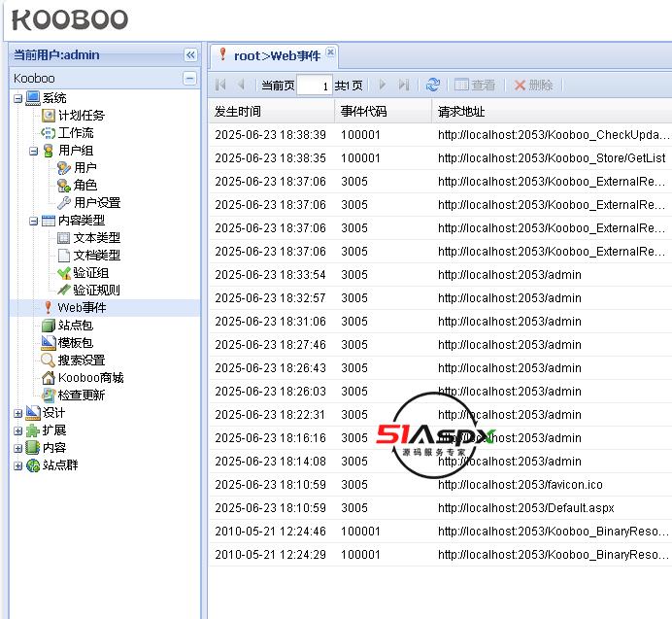Viewport: 672px width, 619px height.
Task: Select the event at 2010-05-21 12:24:46
Action: 440,532
